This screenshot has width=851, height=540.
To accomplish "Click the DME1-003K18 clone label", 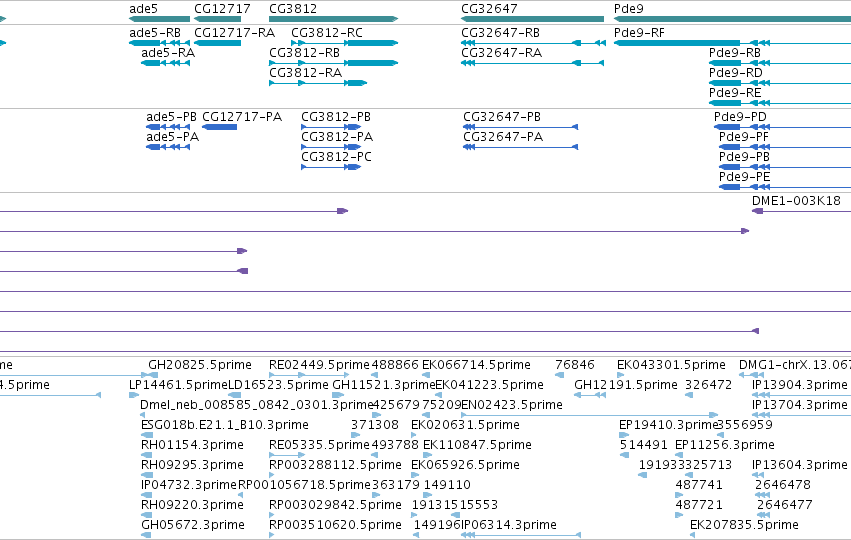I will coord(796,201).
